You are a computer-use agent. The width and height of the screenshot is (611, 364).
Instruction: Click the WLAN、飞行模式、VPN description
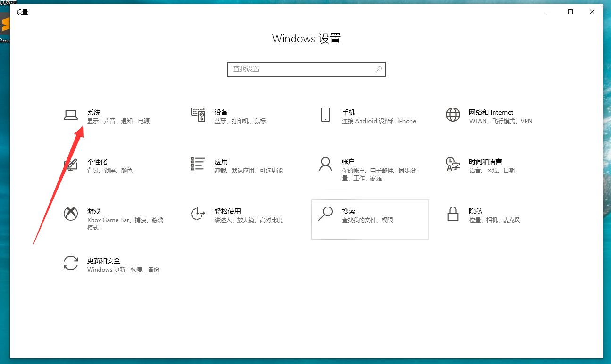pos(501,121)
